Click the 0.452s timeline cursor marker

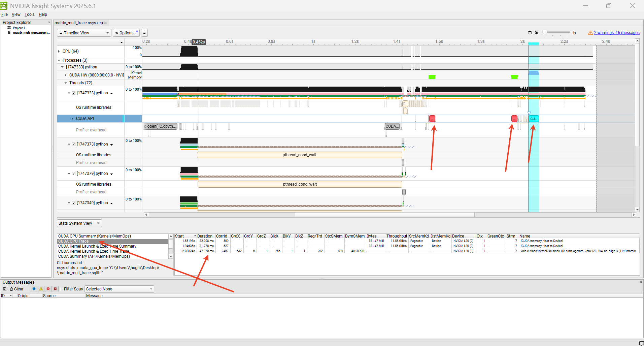coord(199,42)
